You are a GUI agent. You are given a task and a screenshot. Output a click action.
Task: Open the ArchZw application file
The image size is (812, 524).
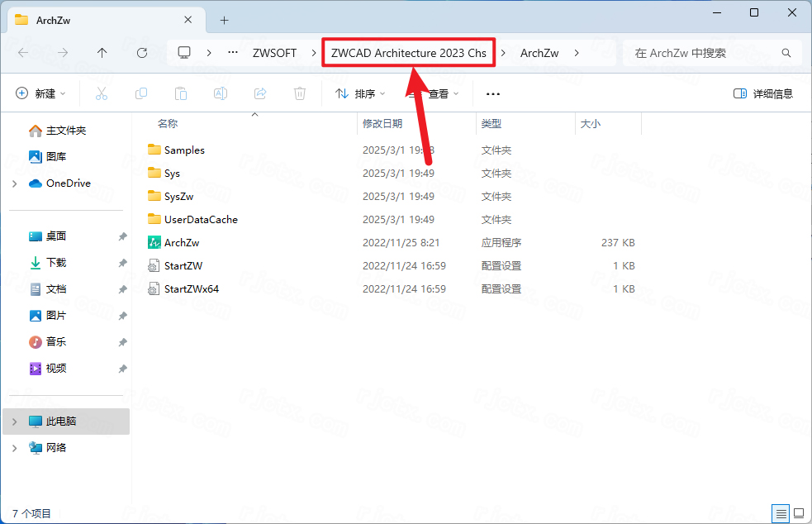click(182, 243)
